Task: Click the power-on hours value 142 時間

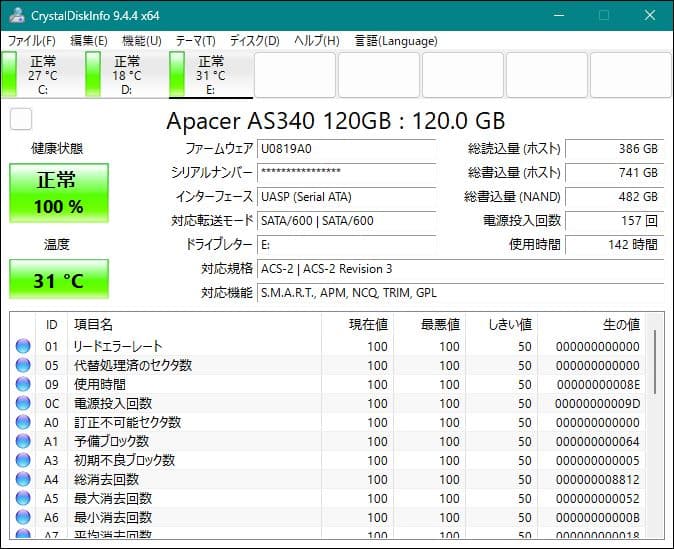Action: pyautogui.click(x=615, y=245)
